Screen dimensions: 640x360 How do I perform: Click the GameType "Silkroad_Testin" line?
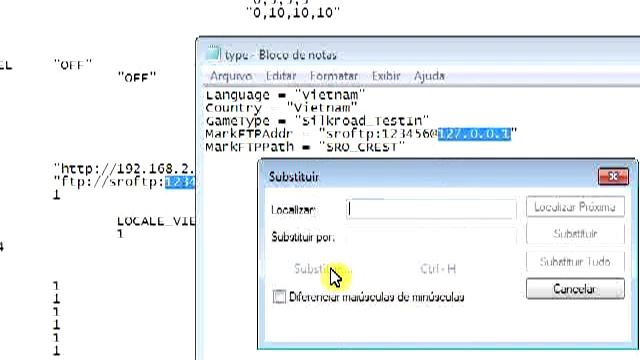pos(317,121)
